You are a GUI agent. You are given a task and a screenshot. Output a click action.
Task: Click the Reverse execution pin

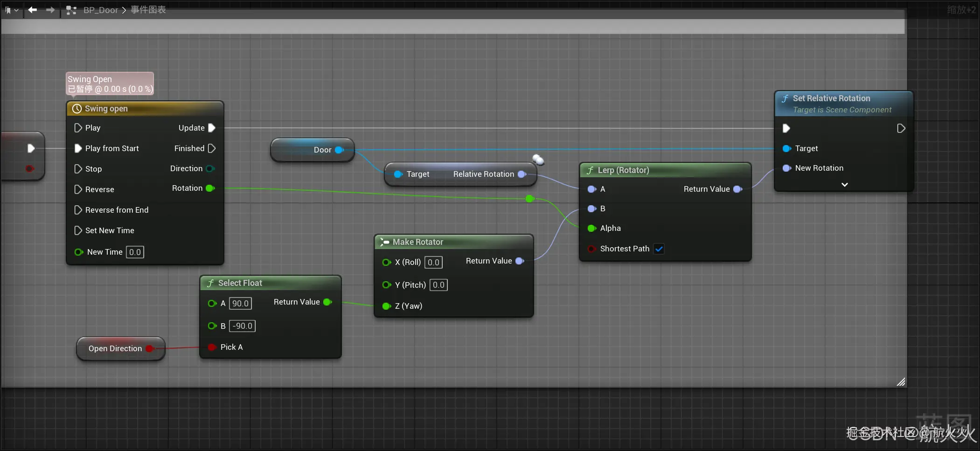78,189
